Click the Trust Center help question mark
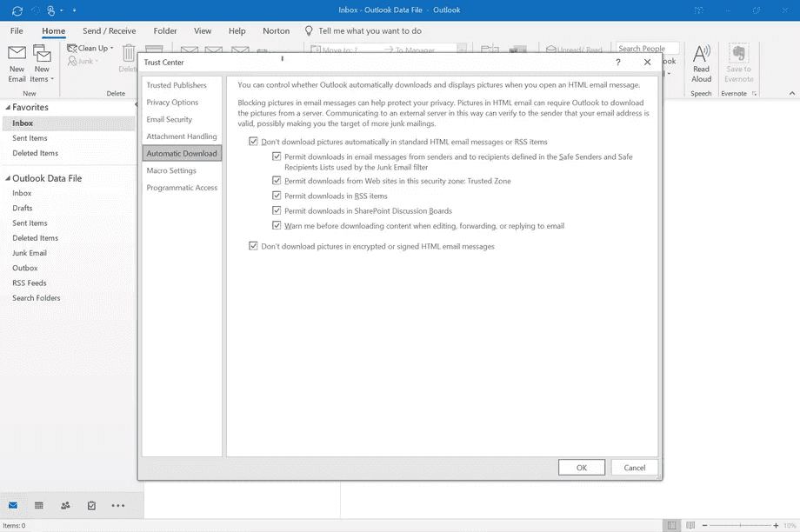The width and height of the screenshot is (800, 532). coord(618,63)
